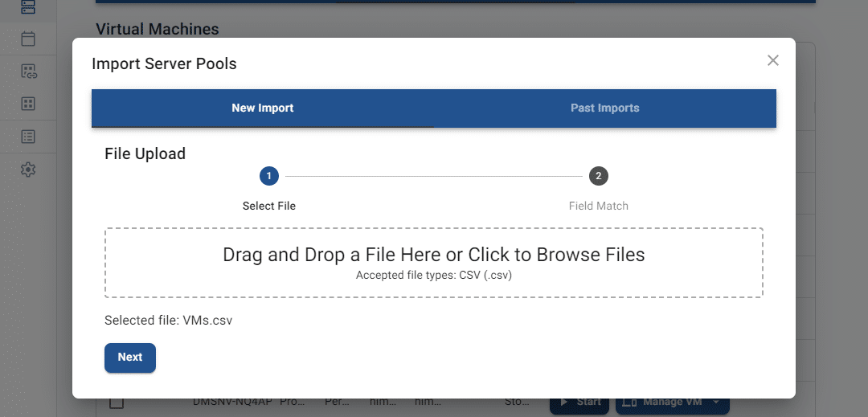Switch to the Past Imports tab
The height and width of the screenshot is (417, 868).
(x=604, y=108)
